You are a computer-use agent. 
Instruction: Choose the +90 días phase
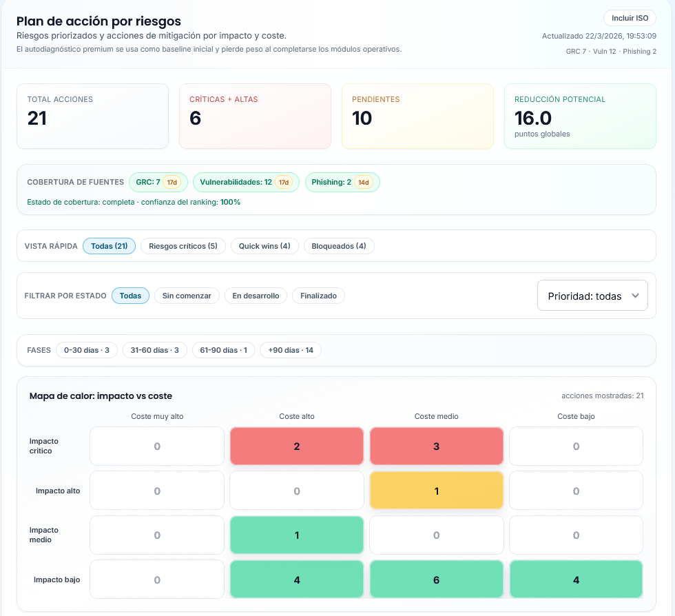pos(291,350)
